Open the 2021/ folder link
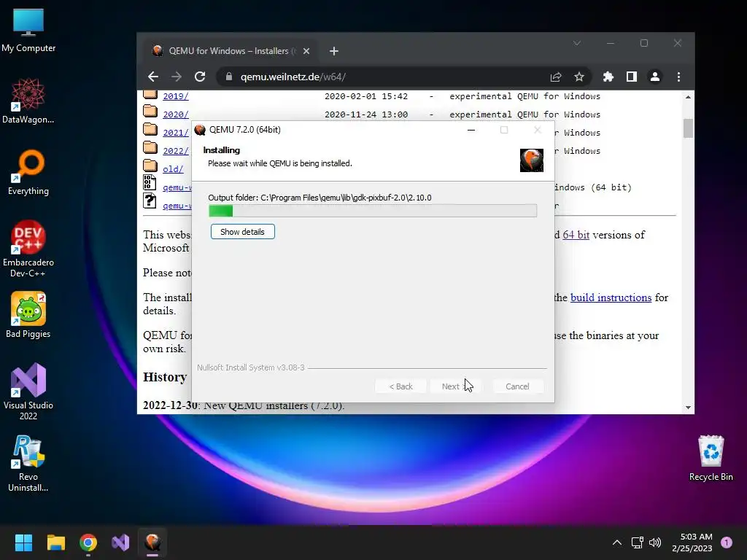This screenshot has width=747, height=560. point(176,133)
